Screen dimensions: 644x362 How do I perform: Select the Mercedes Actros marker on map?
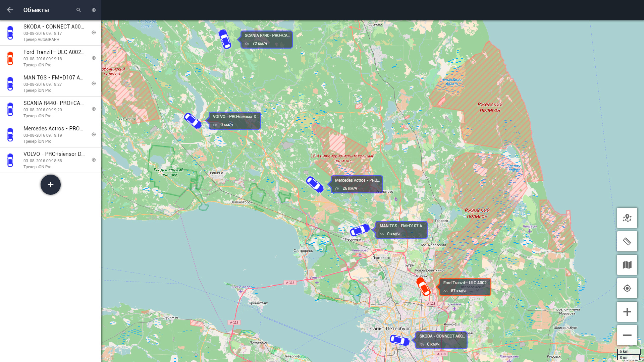tap(315, 184)
